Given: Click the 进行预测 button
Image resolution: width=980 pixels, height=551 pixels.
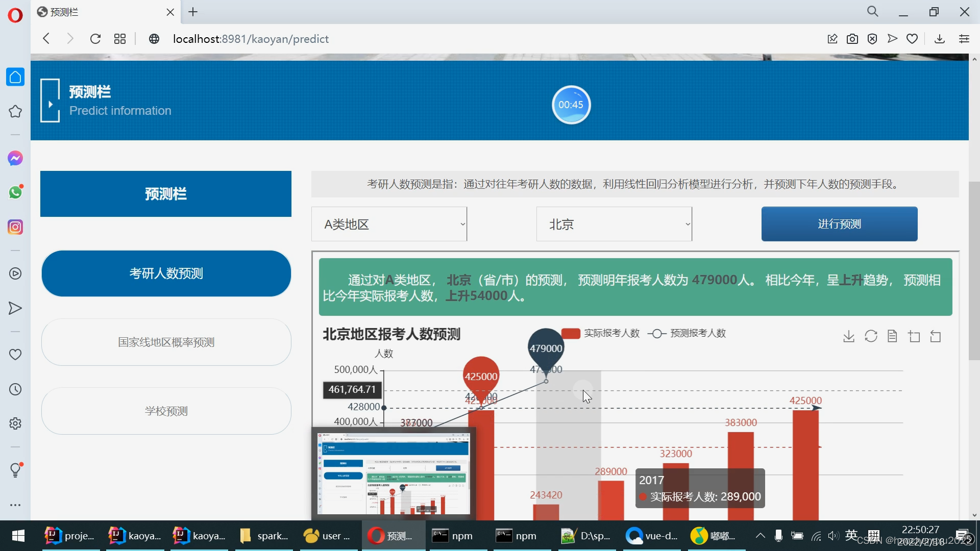Looking at the screenshot, I should pos(839,224).
